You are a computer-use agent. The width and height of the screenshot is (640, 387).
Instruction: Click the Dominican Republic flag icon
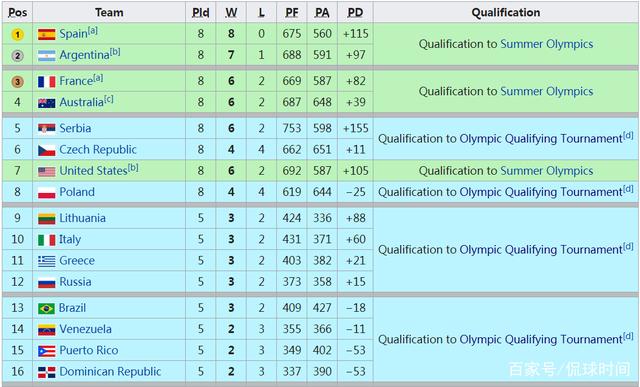pyautogui.click(x=47, y=372)
